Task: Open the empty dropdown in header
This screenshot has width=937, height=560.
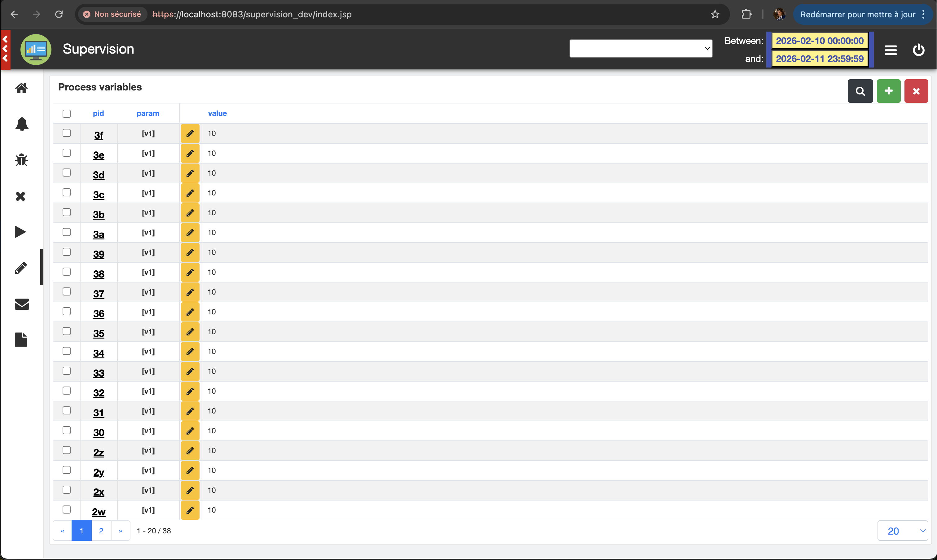Action: pos(641,49)
